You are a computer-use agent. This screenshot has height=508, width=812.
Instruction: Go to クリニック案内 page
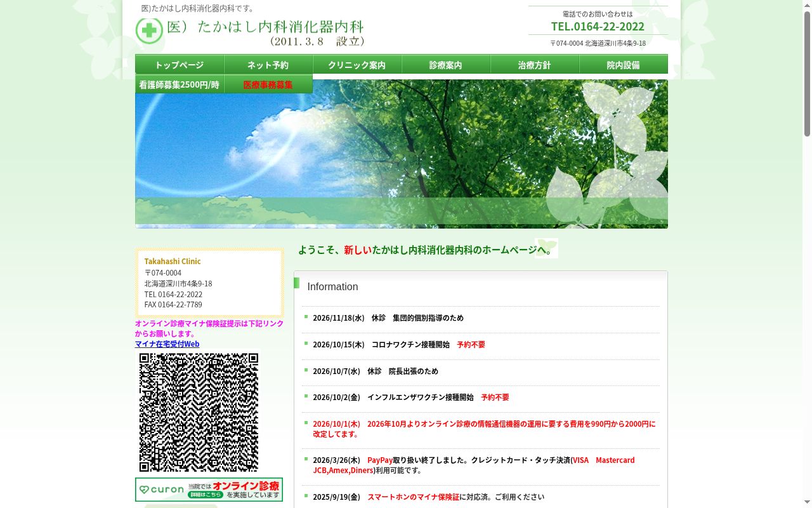[357, 65]
